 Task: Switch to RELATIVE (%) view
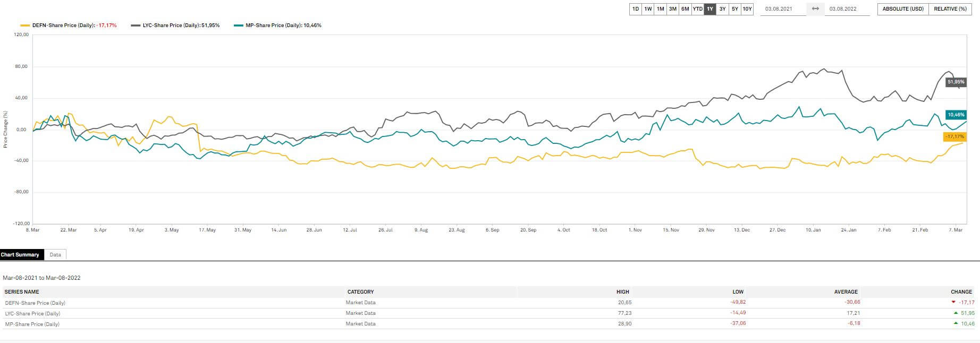[950, 9]
